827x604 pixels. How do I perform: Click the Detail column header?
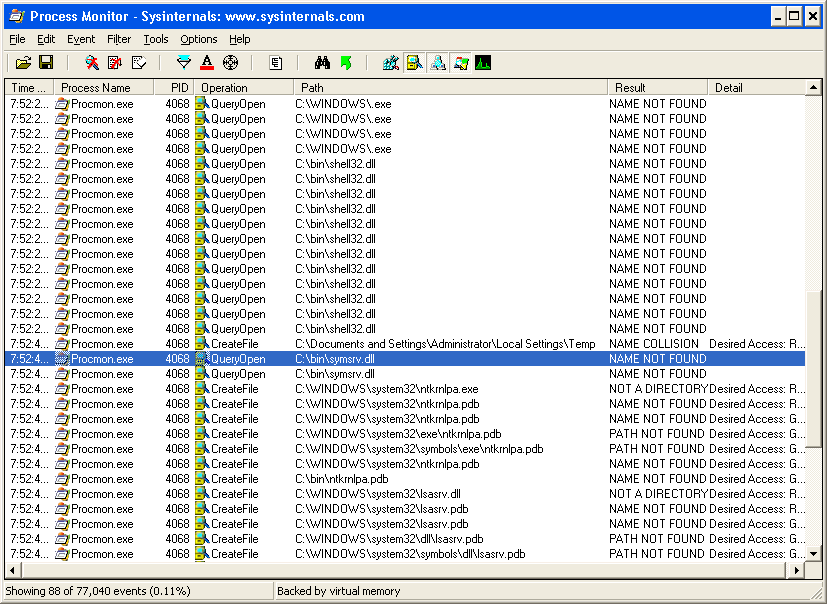coord(756,88)
